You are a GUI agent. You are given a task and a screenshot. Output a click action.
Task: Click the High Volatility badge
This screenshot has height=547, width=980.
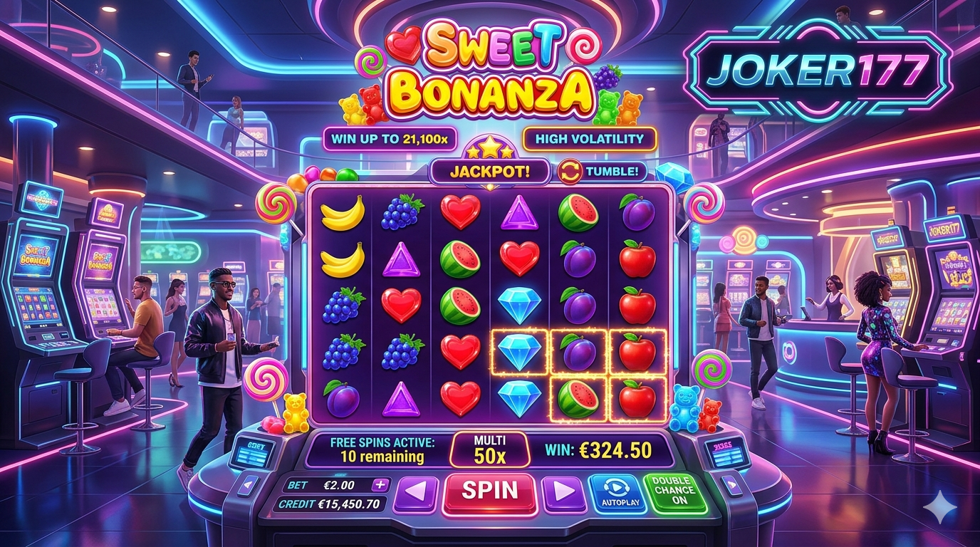(x=589, y=139)
